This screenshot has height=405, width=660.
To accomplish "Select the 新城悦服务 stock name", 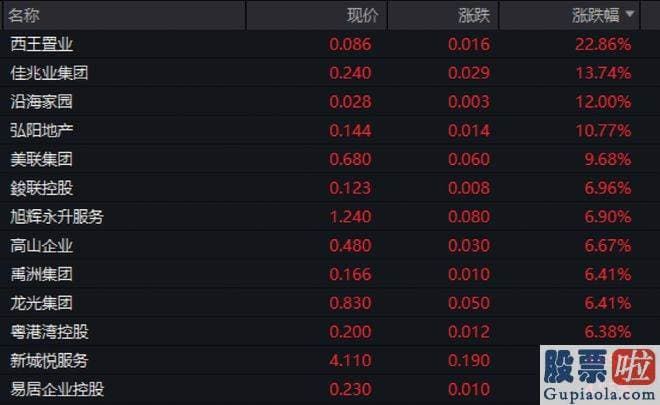I will click(49, 360).
